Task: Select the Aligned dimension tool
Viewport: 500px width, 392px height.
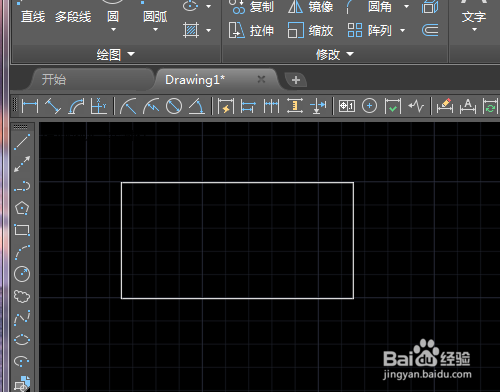Action: coord(53,106)
